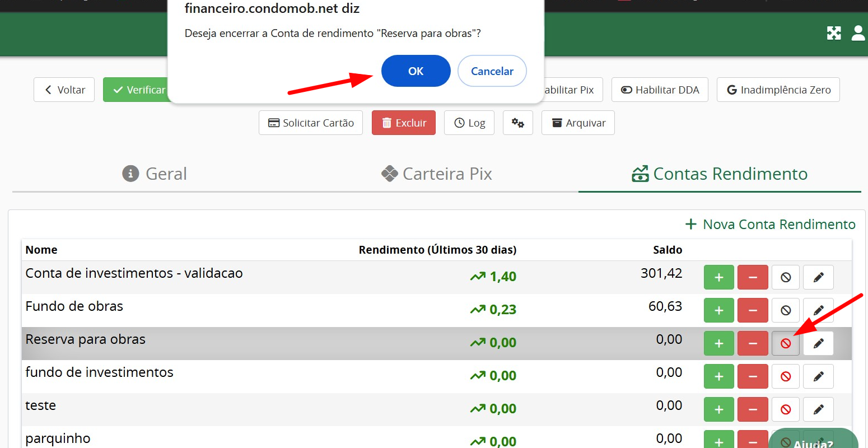This screenshot has width=868, height=448.
Task: Switch to the Geral tab
Action: click(155, 174)
